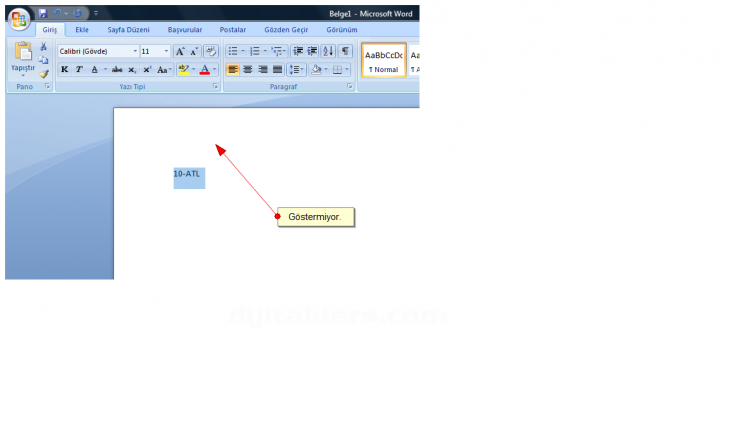Switch to the Başvurular tab
Image resolution: width=730 pixels, height=430 pixels.
tap(185, 30)
